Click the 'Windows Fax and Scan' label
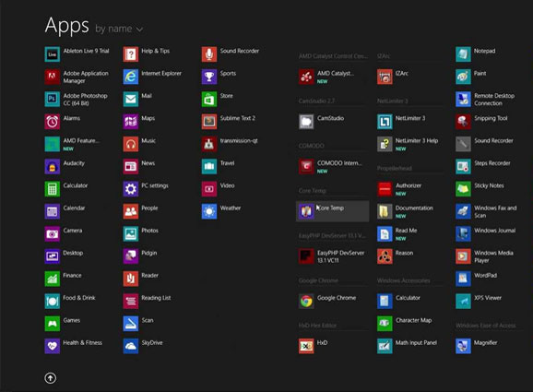This screenshot has width=533, height=392. point(495,211)
